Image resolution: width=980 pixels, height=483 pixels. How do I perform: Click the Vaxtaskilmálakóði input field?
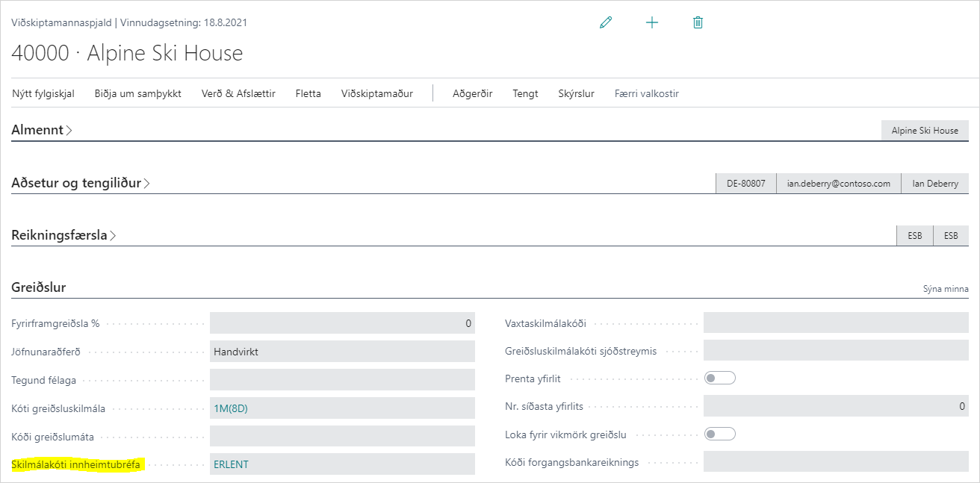(x=835, y=323)
